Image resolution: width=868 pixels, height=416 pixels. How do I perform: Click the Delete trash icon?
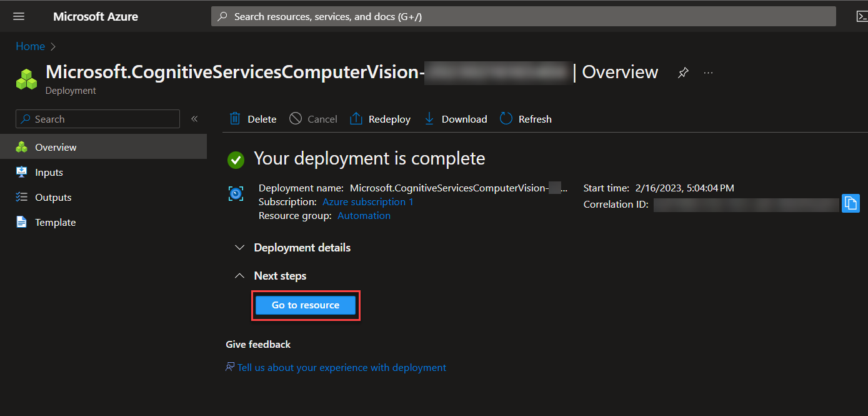tap(235, 119)
